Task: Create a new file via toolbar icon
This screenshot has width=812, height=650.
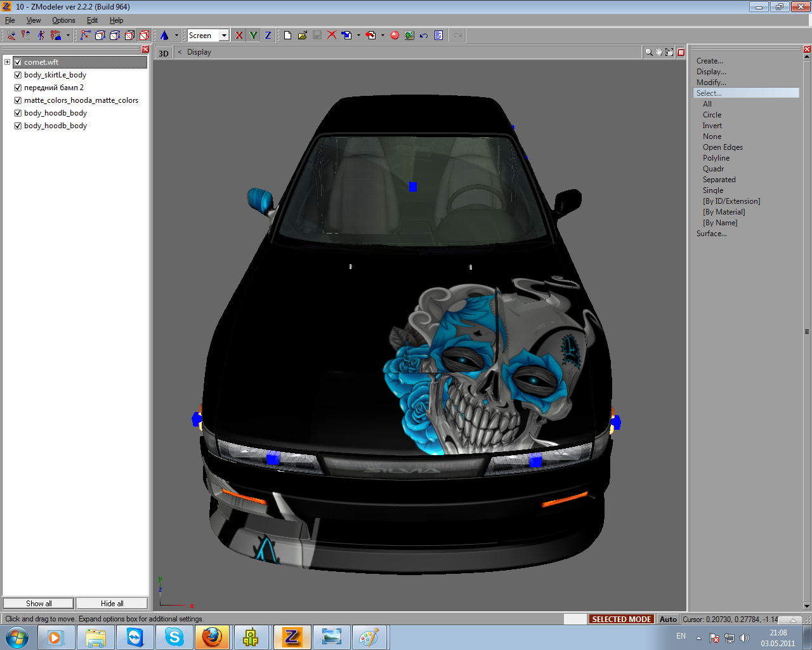Action: pos(287,36)
